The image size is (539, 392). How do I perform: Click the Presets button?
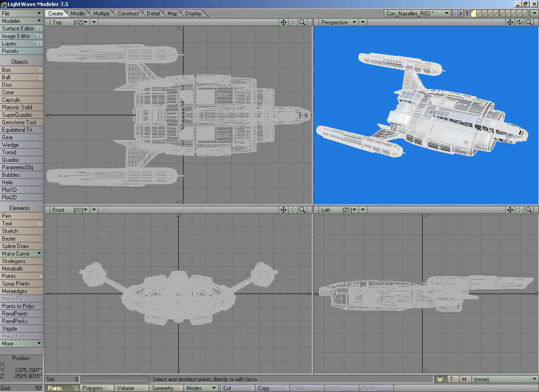coord(22,51)
